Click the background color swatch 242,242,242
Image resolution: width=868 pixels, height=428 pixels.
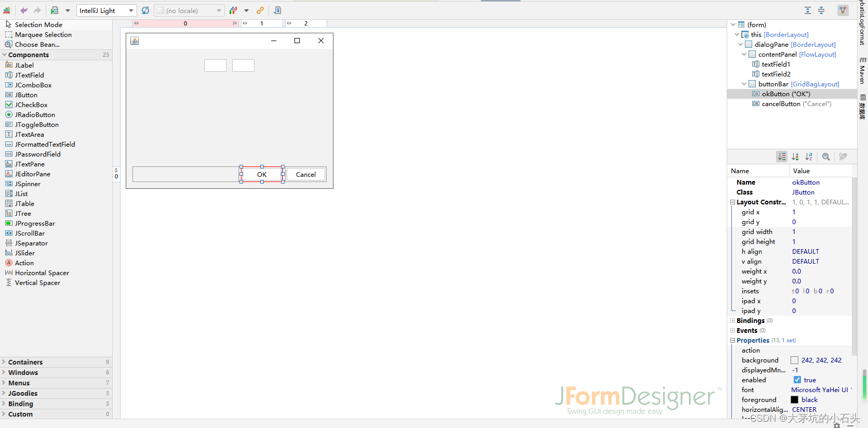pyautogui.click(x=794, y=360)
